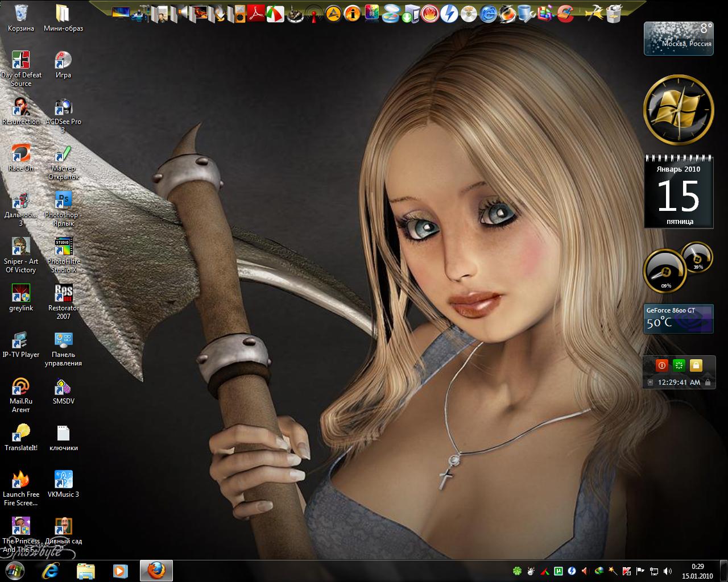Open the Москва, Россия weather gadget

pyautogui.click(x=679, y=38)
